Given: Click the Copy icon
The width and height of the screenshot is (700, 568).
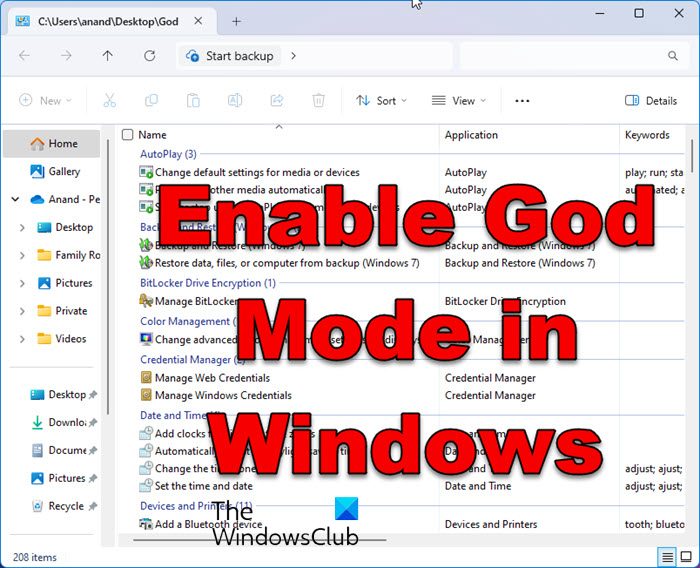Looking at the screenshot, I should (151, 100).
